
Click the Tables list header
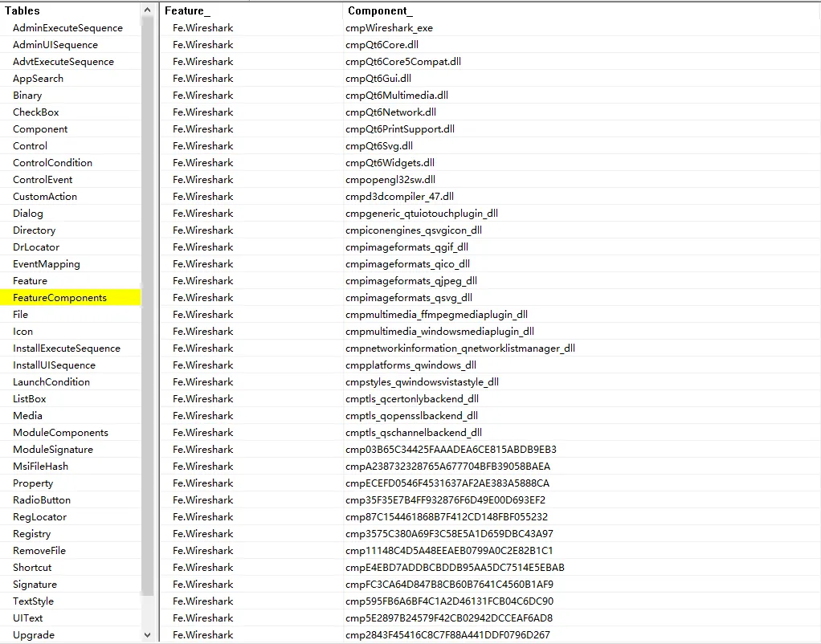point(71,10)
